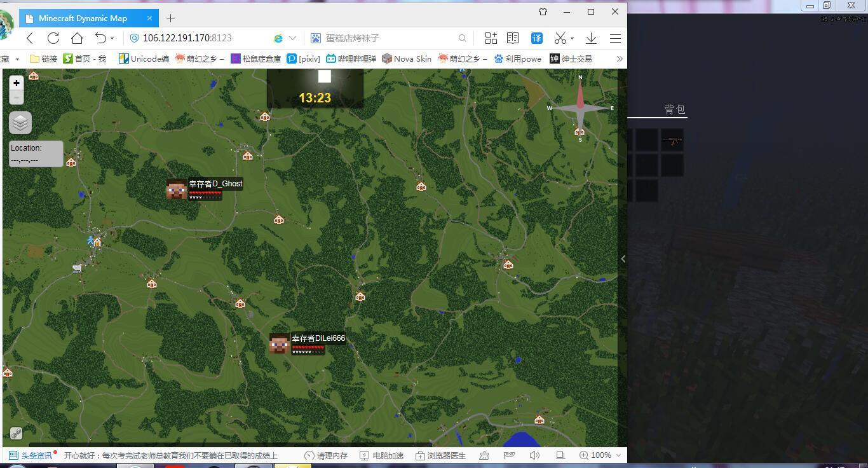Viewport: 868px width, 468px height.
Task: Open the browser apps grid icon
Action: tap(491, 38)
